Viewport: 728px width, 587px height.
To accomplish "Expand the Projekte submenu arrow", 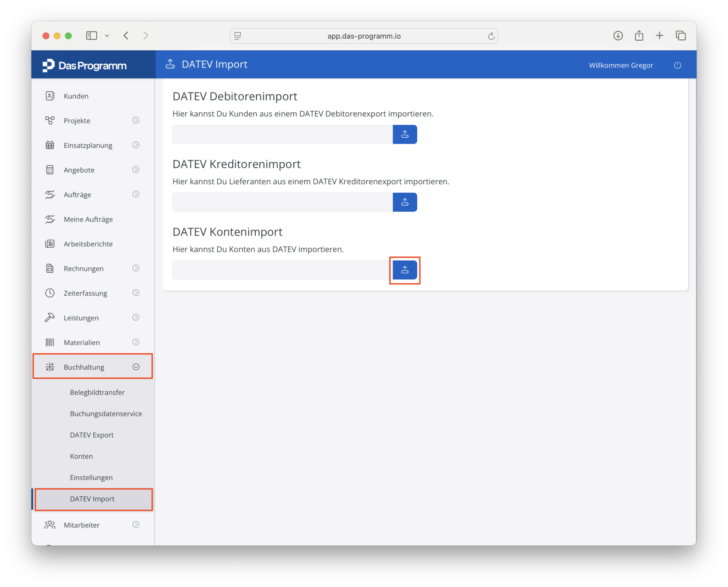I will coord(136,120).
